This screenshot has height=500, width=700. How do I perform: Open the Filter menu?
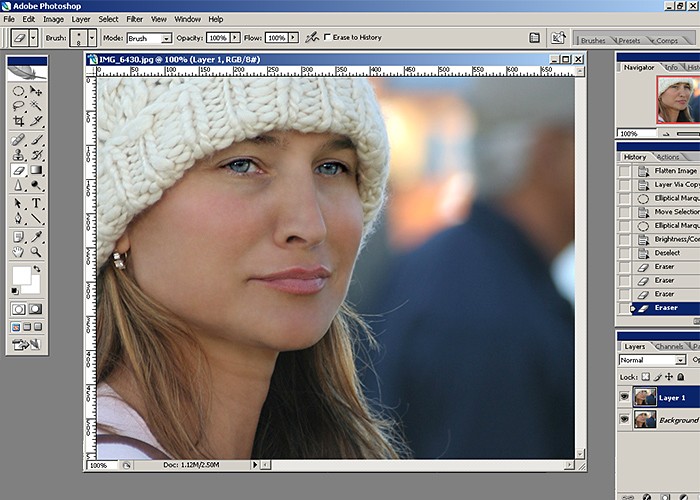click(x=134, y=19)
